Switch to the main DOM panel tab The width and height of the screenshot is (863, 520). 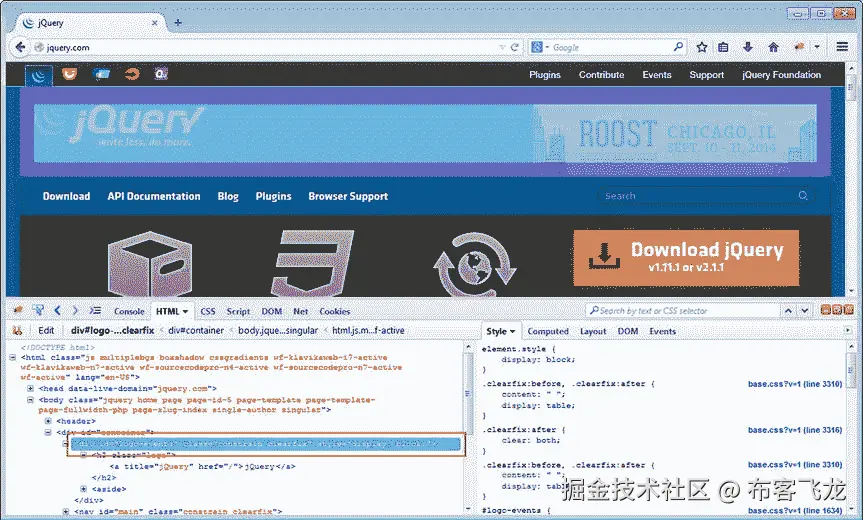tap(271, 311)
